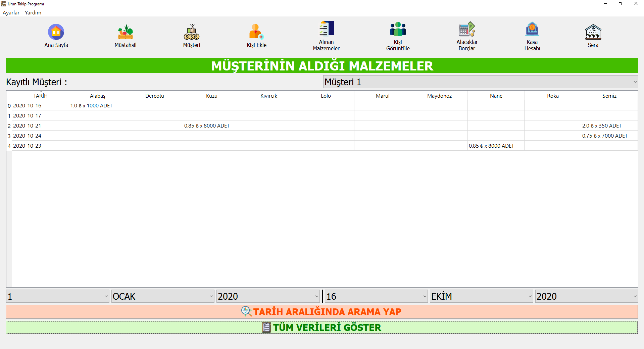Go to the Müşteri section icon
The width and height of the screenshot is (644, 349).
pyautogui.click(x=191, y=32)
